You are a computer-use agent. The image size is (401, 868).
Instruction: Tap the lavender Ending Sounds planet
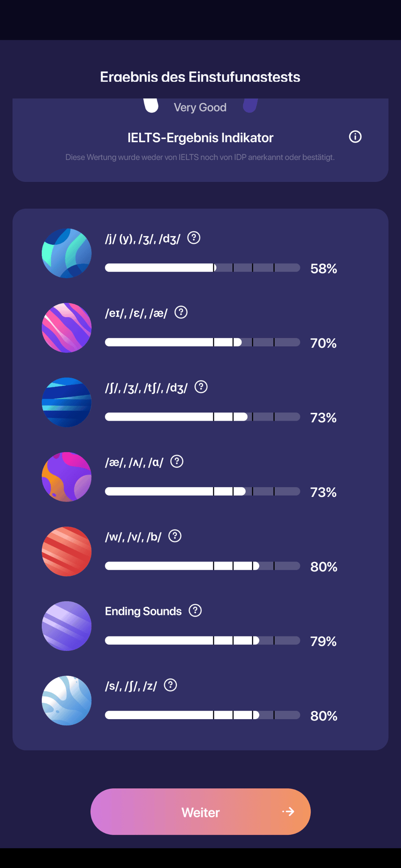[67, 626]
